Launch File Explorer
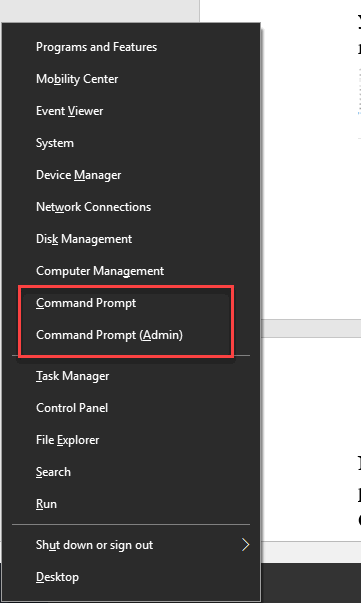 (x=131, y=440)
